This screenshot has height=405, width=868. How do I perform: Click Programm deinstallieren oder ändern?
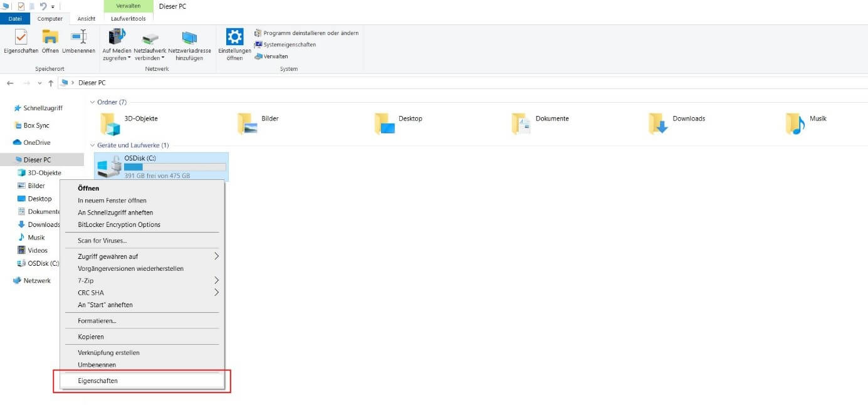[306, 33]
